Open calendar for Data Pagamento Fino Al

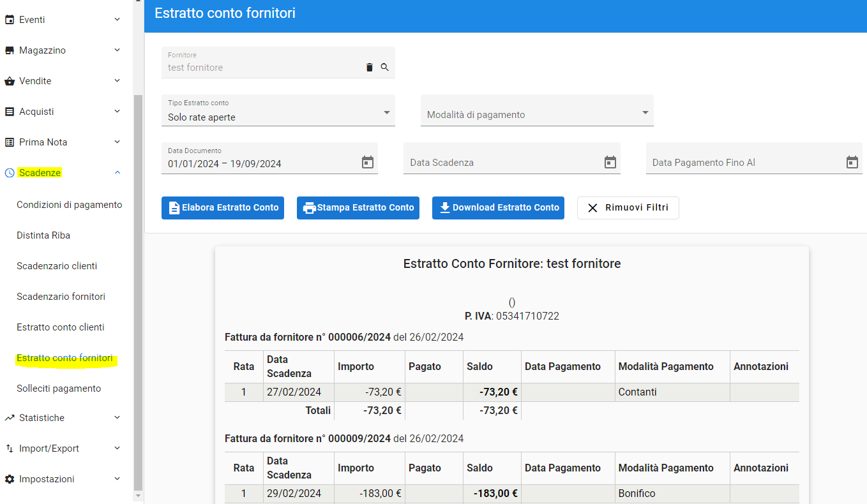click(852, 163)
